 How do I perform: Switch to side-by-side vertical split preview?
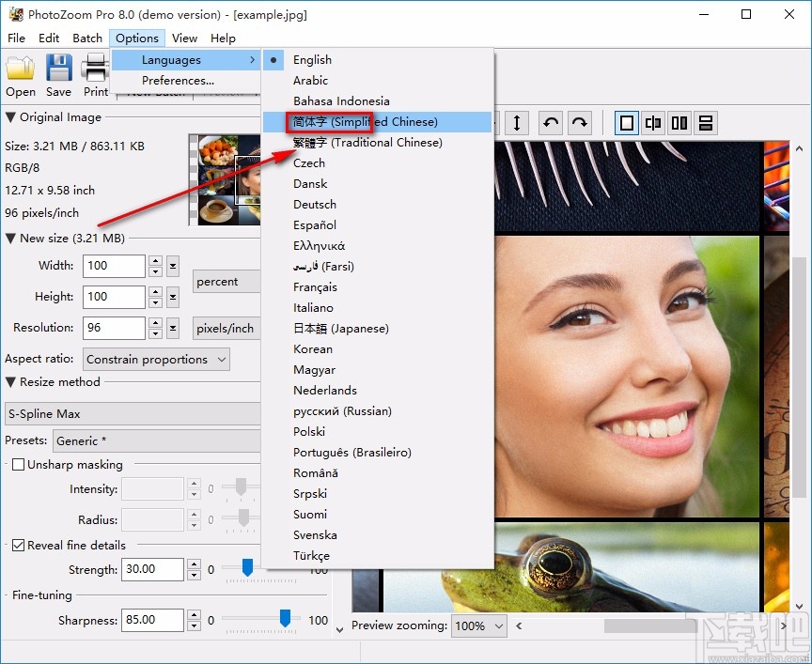tap(679, 123)
